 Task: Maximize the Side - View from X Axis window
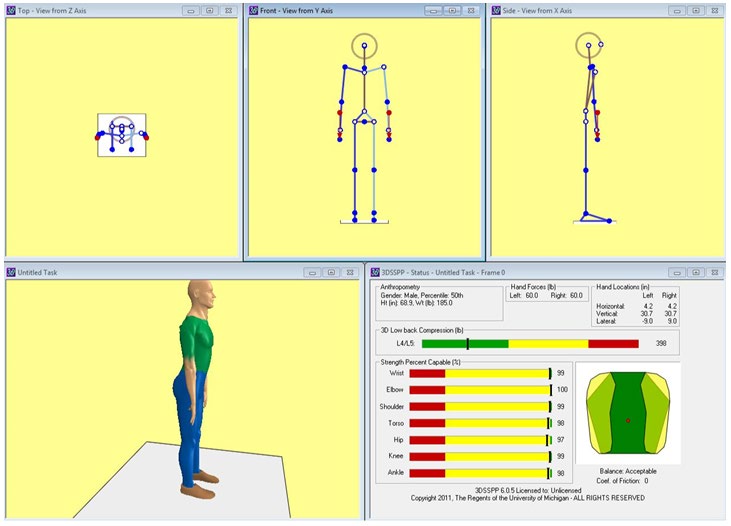(x=696, y=10)
